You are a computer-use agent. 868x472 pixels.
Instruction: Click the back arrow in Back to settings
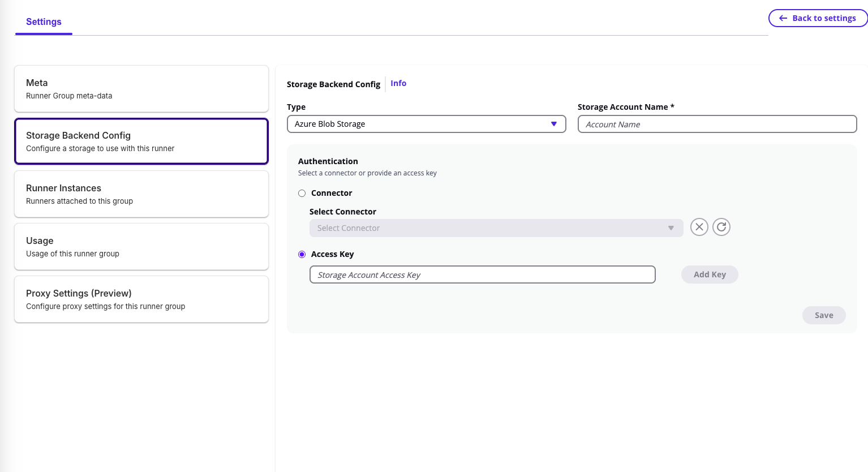tap(783, 18)
